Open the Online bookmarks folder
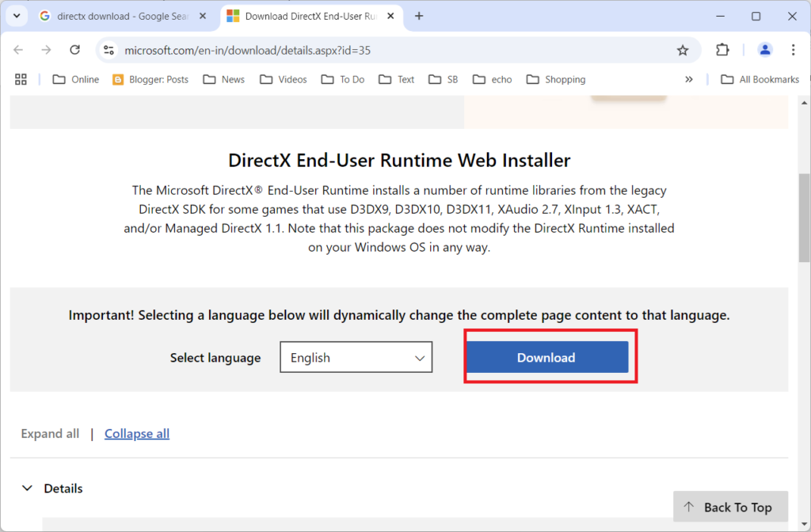This screenshot has height=532, width=811. tap(76, 80)
